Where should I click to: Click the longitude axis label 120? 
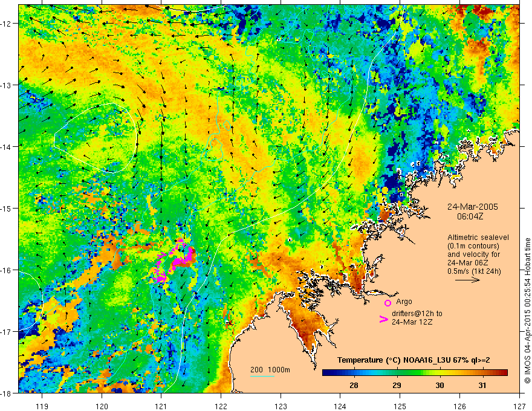(x=102, y=406)
